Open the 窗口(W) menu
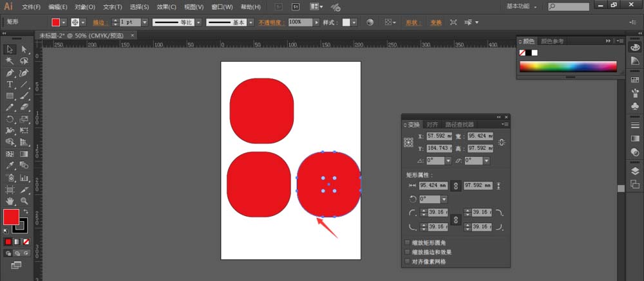This screenshot has width=644, height=281. coord(222,7)
